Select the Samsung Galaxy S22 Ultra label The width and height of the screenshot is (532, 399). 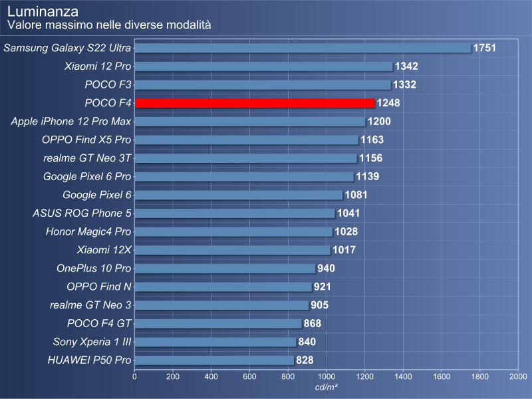67,48
